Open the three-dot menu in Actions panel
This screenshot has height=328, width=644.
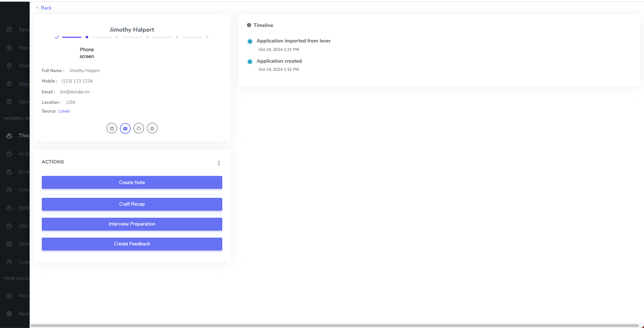tap(219, 163)
